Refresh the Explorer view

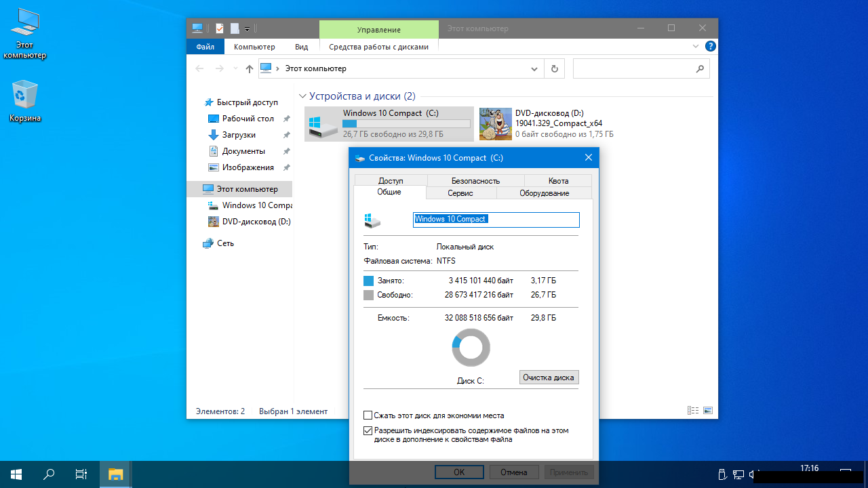554,68
